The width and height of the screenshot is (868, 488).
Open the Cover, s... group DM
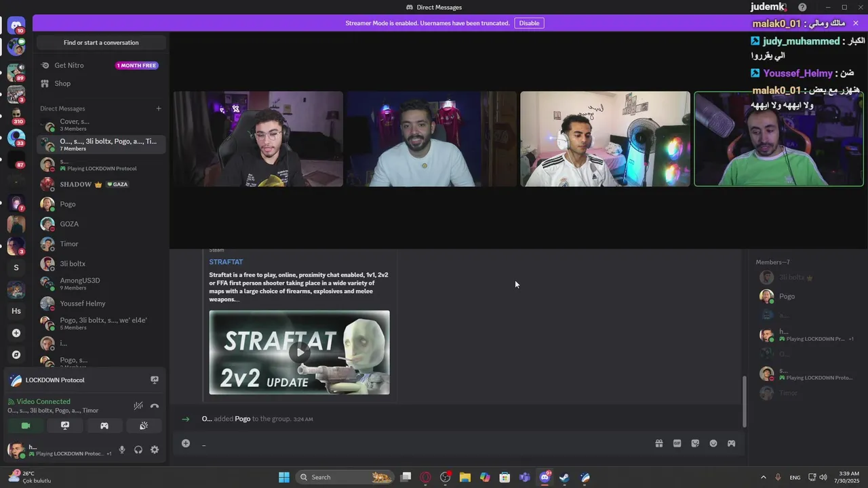click(x=101, y=125)
